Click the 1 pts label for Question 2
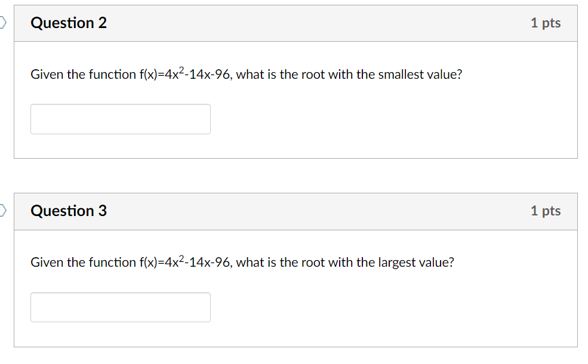The width and height of the screenshot is (588, 364). [x=545, y=23]
